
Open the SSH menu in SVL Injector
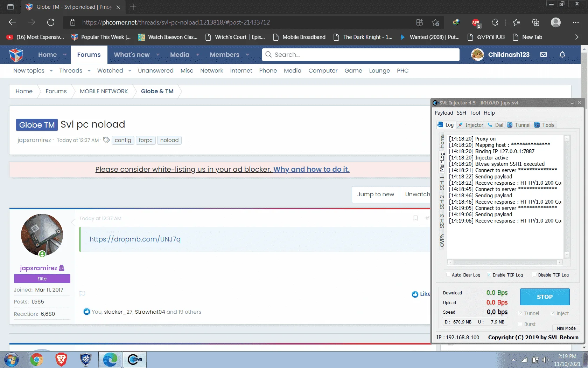[461, 113]
